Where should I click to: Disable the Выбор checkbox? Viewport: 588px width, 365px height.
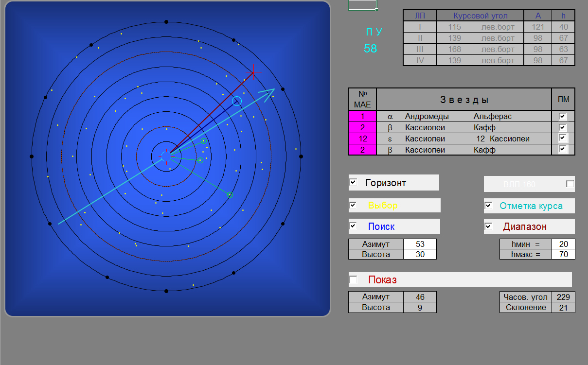tap(353, 205)
